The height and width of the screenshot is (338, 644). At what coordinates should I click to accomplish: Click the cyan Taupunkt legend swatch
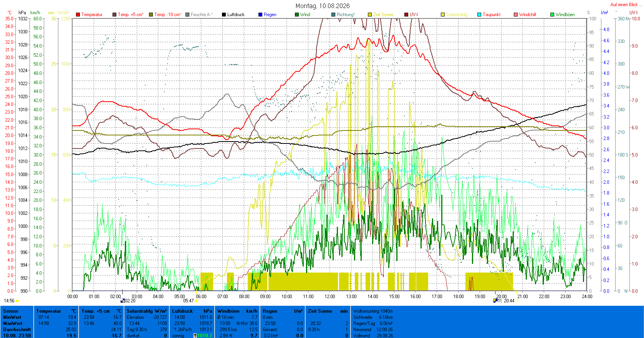tap(479, 15)
